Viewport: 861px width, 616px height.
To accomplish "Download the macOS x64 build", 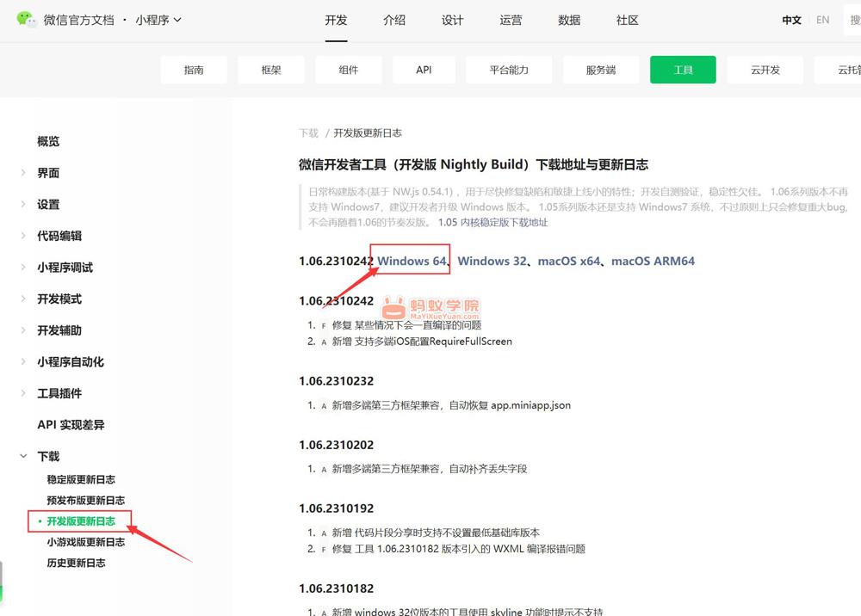I will coord(569,261).
